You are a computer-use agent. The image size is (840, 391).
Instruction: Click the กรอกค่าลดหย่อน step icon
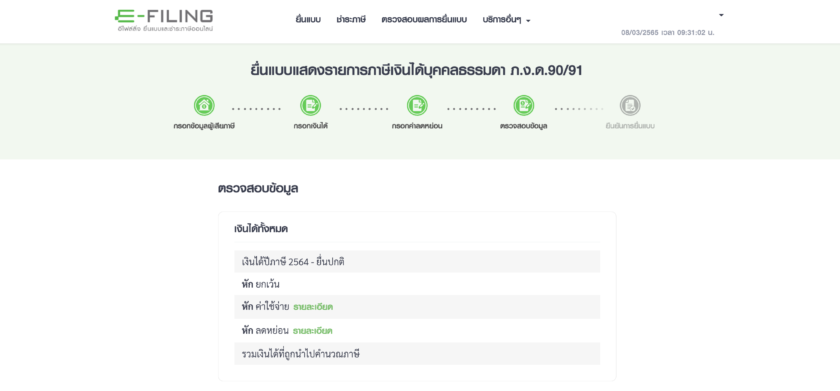coord(417,106)
